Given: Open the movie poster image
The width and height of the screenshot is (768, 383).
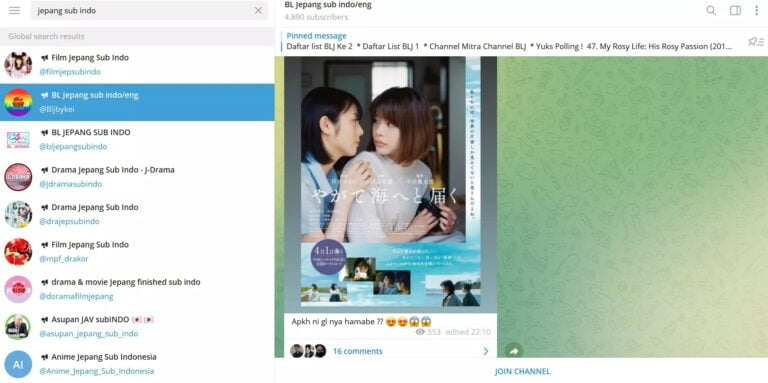Looking at the screenshot, I should [x=390, y=185].
